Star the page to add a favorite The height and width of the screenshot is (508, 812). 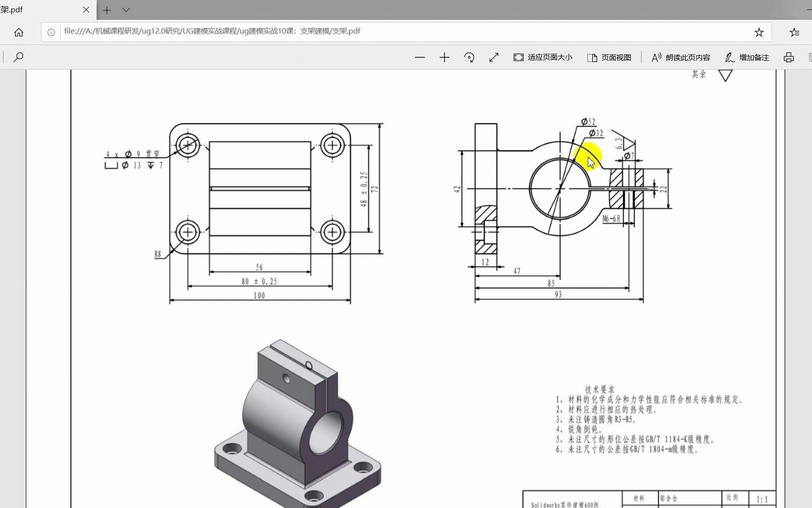pyautogui.click(x=759, y=32)
